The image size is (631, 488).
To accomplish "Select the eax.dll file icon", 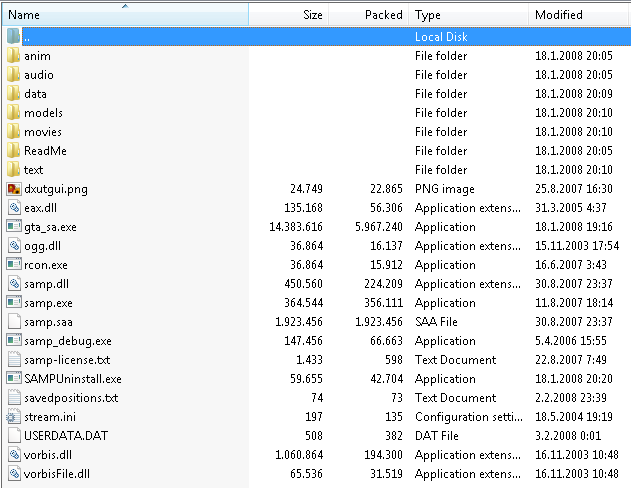I will coord(14,208).
